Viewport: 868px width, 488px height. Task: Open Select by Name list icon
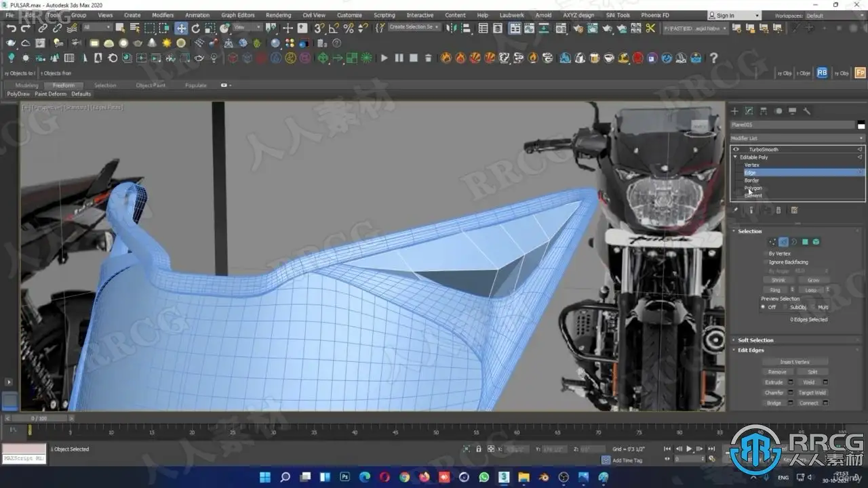(134, 28)
